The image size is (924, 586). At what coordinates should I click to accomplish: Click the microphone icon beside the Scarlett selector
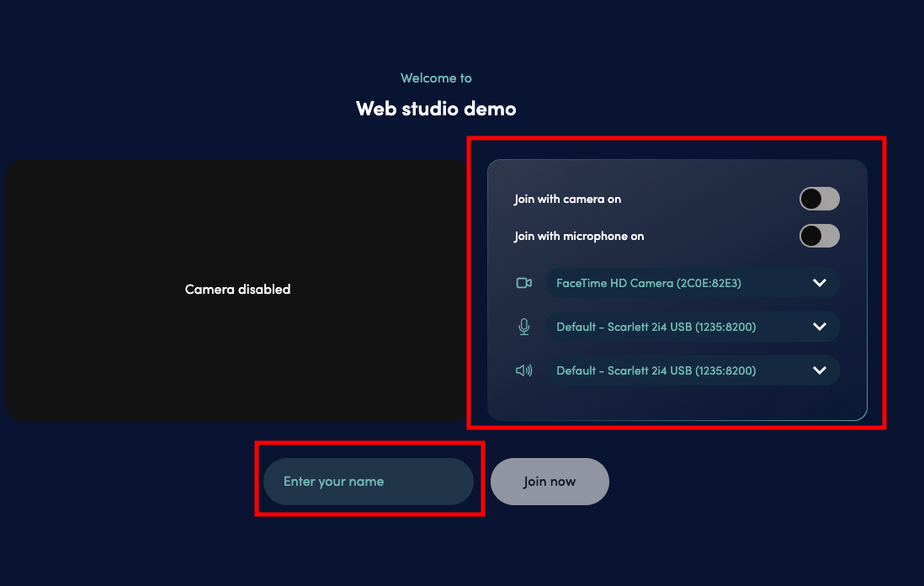click(x=524, y=327)
